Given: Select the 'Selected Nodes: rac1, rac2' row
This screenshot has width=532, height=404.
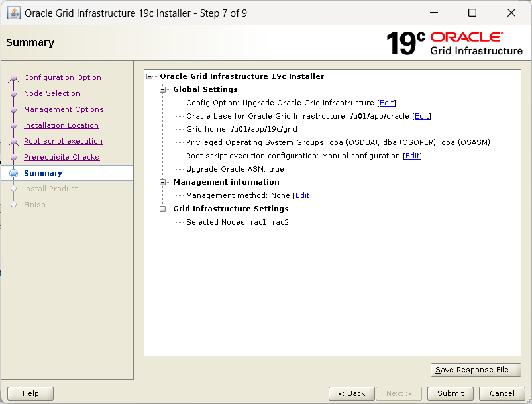Looking at the screenshot, I should [x=237, y=222].
